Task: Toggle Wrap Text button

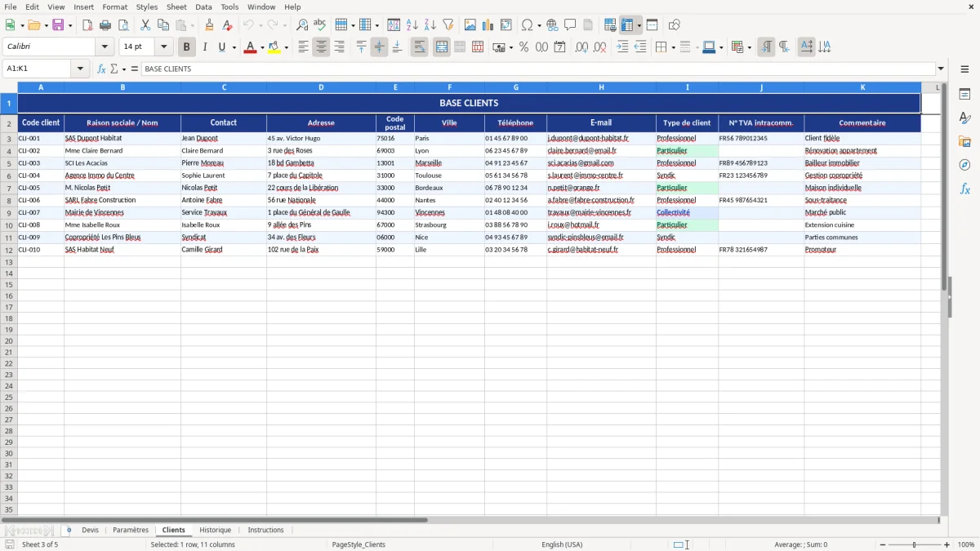Action: coord(420,47)
